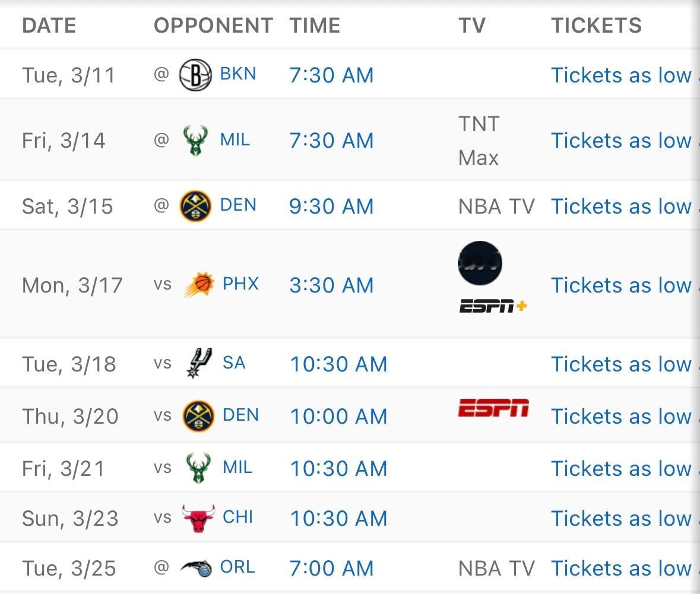Open the 10:00 AM game on 3/20
The height and width of the screenshot is (594, 700).
(338, 417)
